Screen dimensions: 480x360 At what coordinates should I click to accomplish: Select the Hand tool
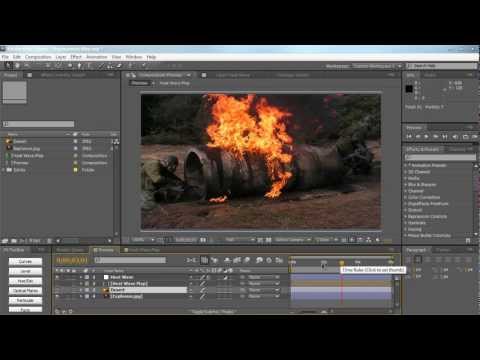coord(17,66)
